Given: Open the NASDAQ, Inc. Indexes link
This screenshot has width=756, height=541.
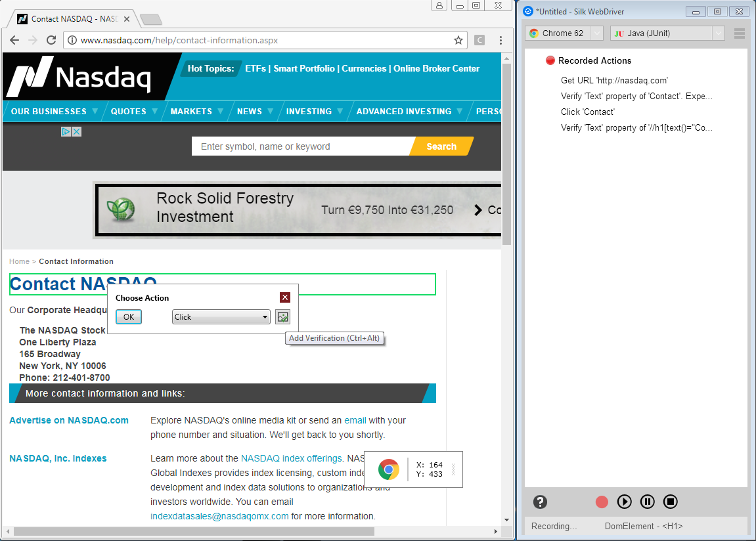Looking at the screenshot, I should click(x=58, y=458).
